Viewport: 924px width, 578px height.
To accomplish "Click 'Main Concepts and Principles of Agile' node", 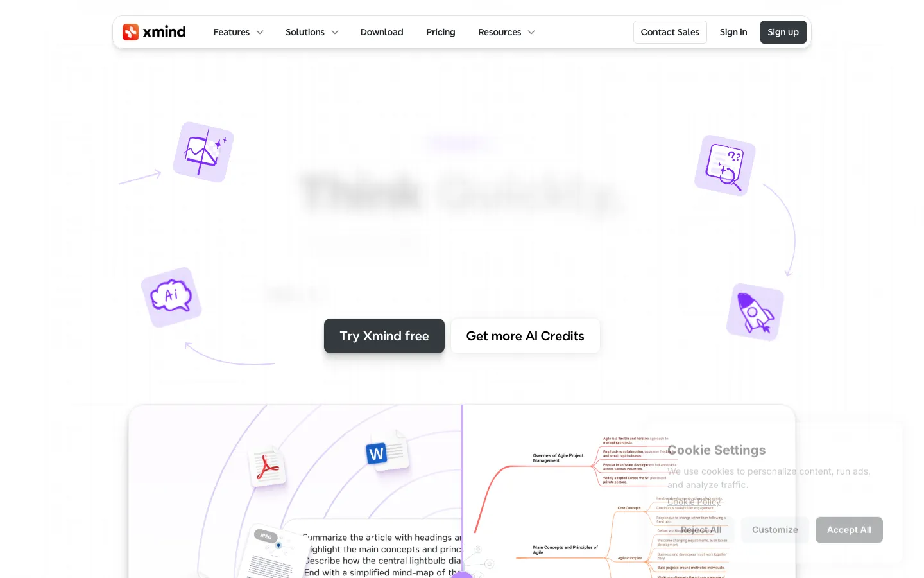I will [565, 550].
